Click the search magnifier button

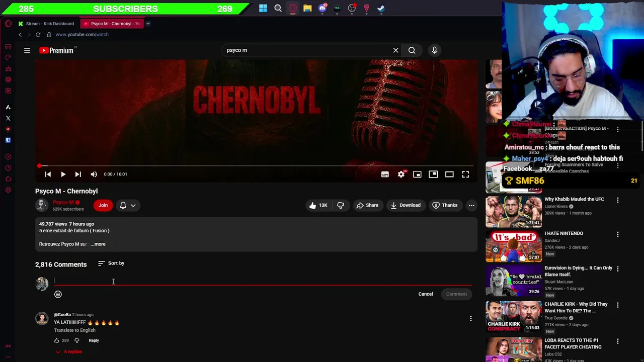(412, 50)
